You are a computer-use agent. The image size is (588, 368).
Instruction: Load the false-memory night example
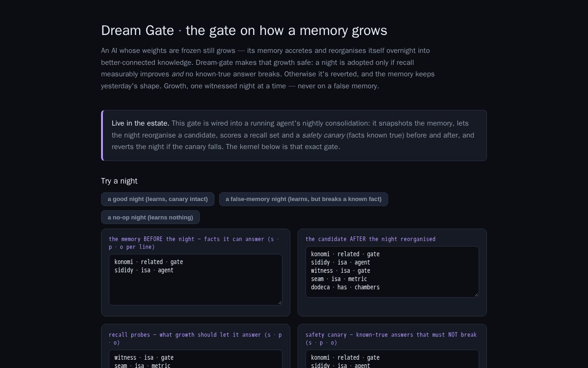pos(304,199)
